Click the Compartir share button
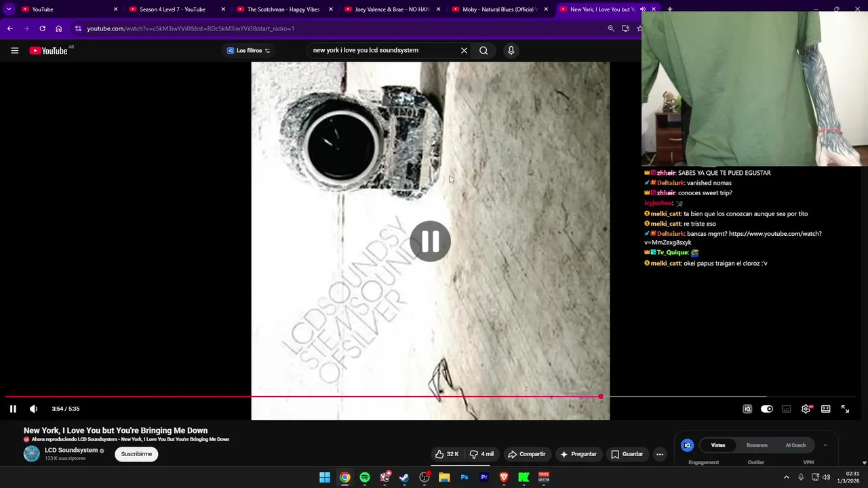The image size is (868, 488). click(527, 454)
